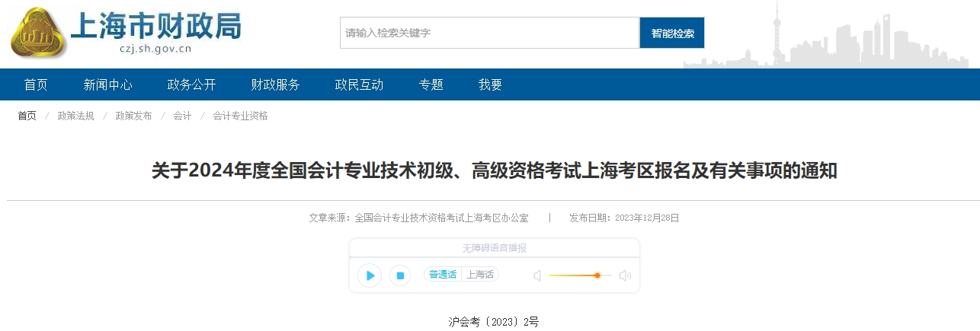
Task: Play the audio reading
Action: [x=370, y=275]
